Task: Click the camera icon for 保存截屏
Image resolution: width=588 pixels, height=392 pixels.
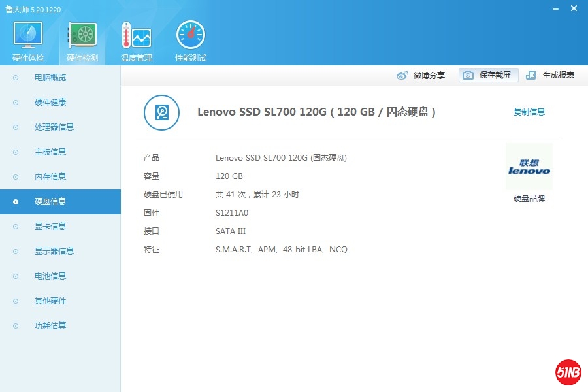Action: pyautogui.click(x=468, y=75)
